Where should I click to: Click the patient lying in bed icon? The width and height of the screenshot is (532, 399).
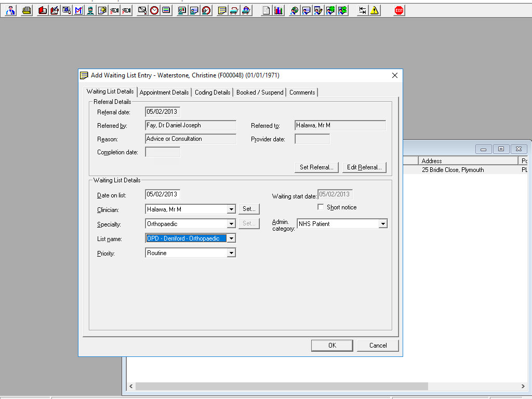(x=246, y=10)
